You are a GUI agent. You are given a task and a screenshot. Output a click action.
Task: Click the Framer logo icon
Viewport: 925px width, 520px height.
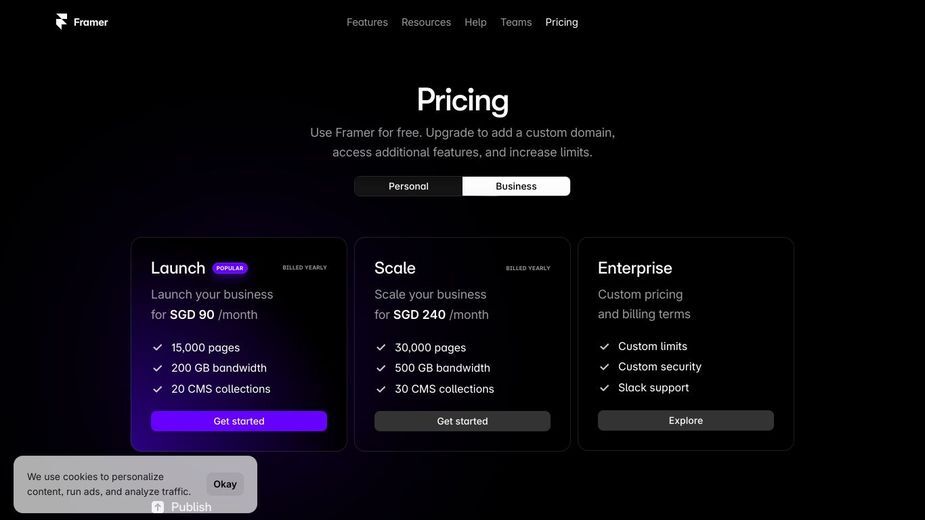[x=61, y=22]
